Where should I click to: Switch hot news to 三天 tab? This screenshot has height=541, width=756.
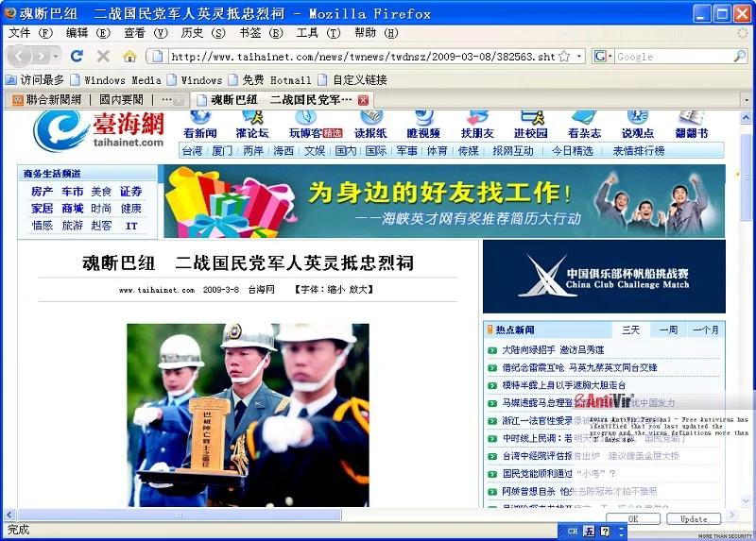coord(630,330)
